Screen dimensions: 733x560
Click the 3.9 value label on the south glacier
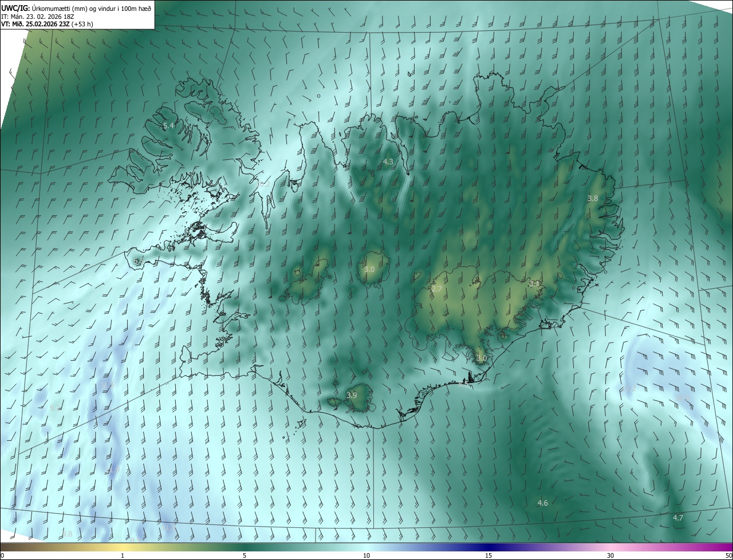(x=352, y=395)
